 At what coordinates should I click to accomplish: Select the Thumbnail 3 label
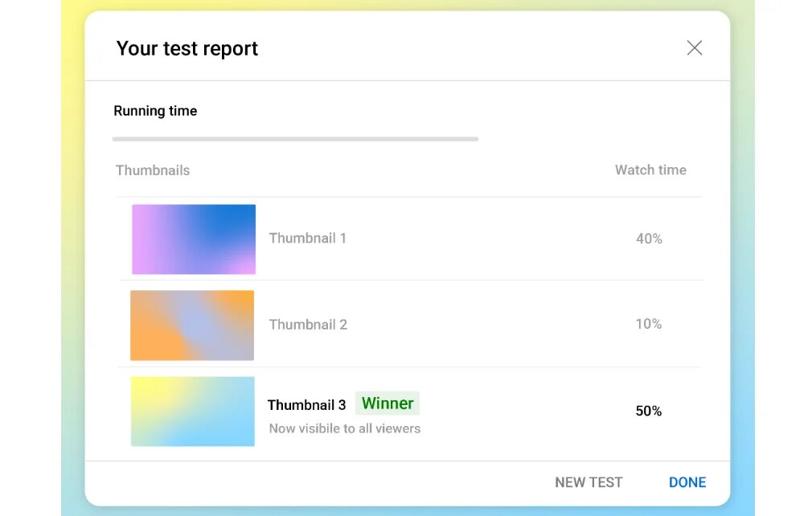[306, 404]
